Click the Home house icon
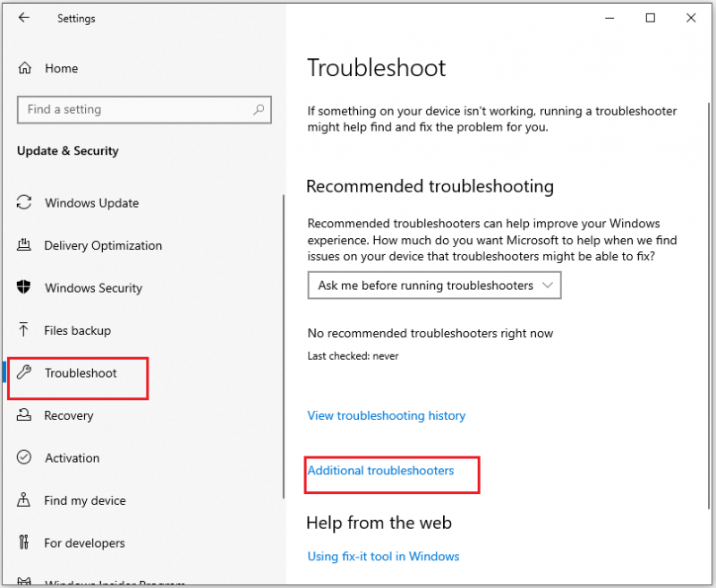The width and height of the screenshot is (716, 588). pos(25,68)
